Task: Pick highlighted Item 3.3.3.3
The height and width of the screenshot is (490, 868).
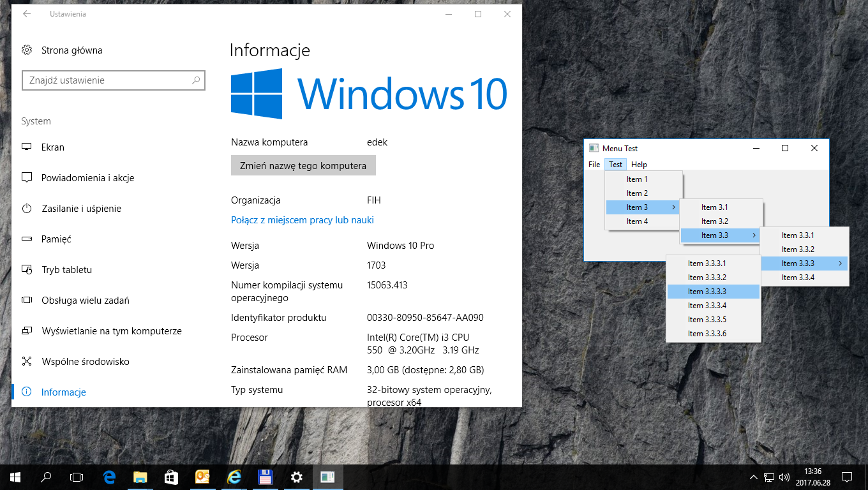Action: click(x=714, y=292)
